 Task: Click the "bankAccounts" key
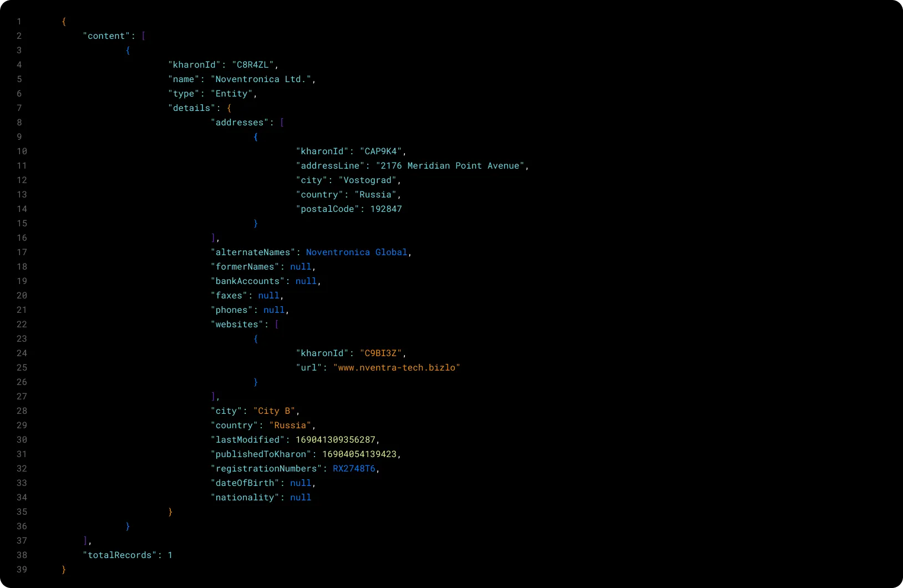[x=248, y=281]
